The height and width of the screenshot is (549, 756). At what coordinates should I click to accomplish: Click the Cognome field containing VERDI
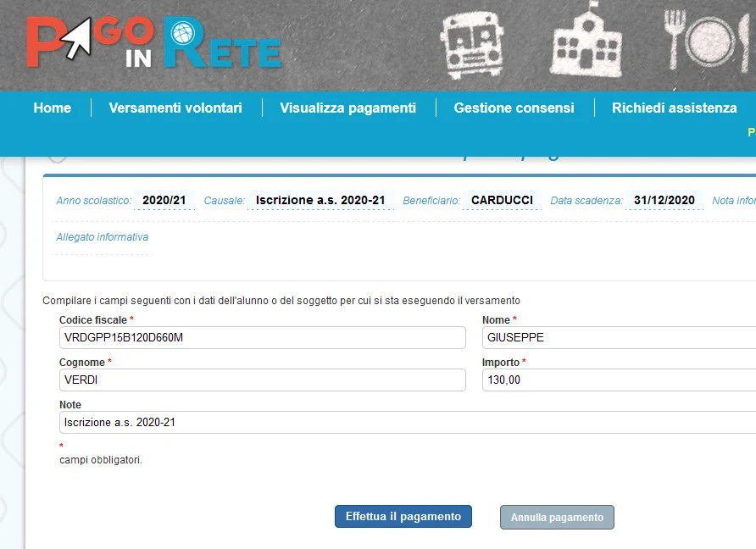261,380
